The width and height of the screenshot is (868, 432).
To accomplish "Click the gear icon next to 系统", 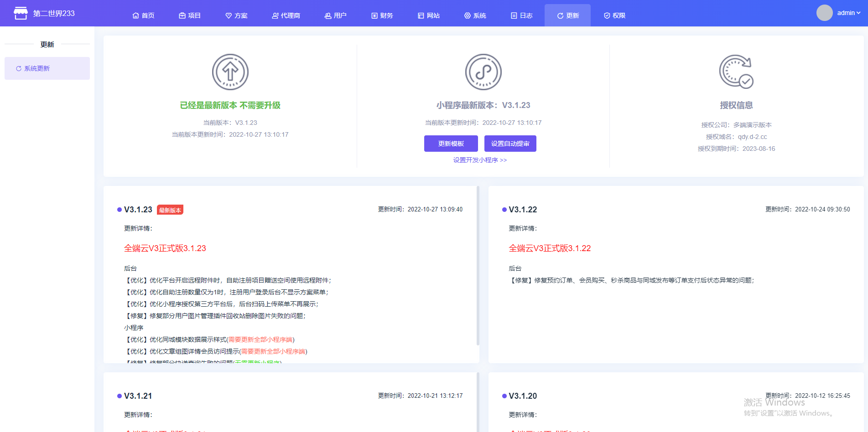I will 468,15.
